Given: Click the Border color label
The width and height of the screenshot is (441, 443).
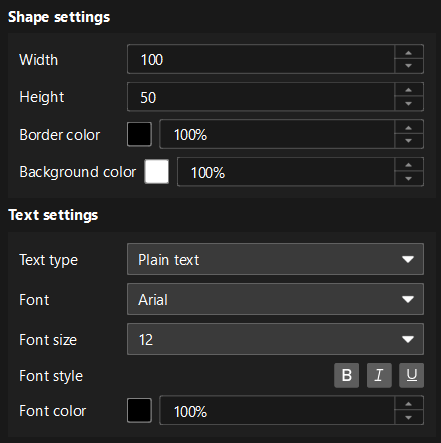Looking at the screenshot, I should tap(60, 135).
